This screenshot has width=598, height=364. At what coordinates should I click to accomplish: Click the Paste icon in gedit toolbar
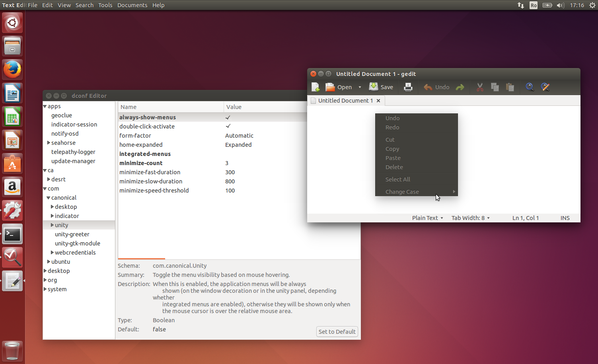click(510, 87)
